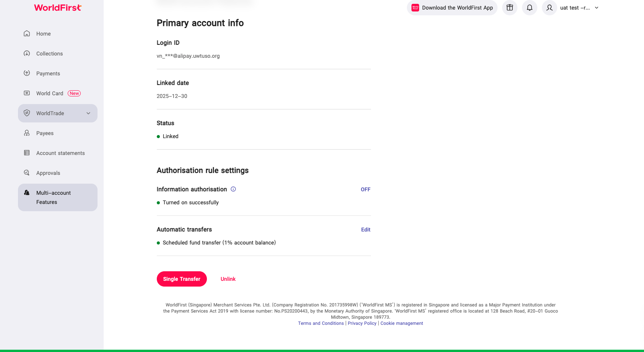Click the Information authorisation info icon
The width and height of the screenshot is (644, 352).
(x=233, y=189)
